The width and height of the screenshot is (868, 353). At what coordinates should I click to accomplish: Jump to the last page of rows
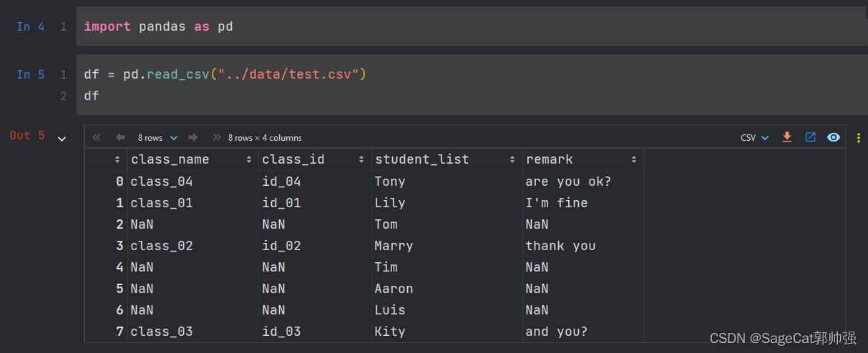(x=216, y=137)
